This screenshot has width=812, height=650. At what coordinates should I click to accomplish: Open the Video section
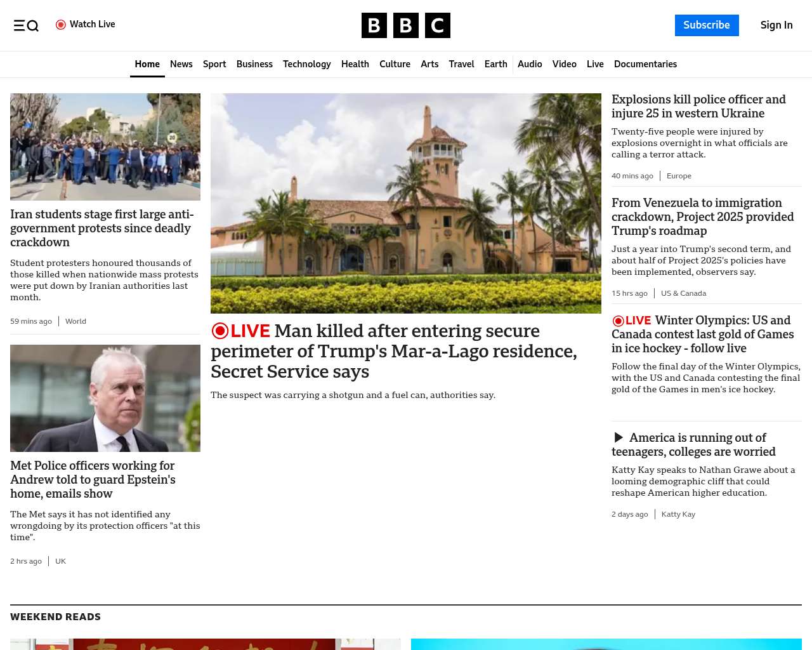[x=565, y=64]
